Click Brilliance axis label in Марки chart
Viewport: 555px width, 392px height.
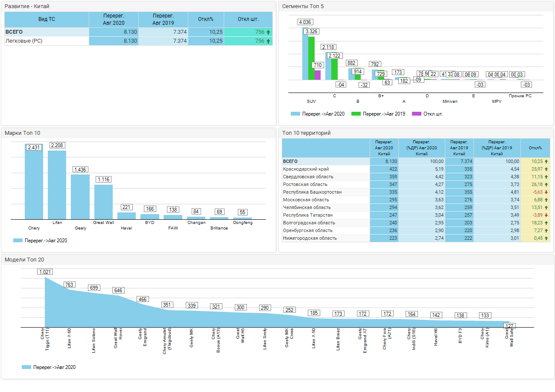coord(219,228)
